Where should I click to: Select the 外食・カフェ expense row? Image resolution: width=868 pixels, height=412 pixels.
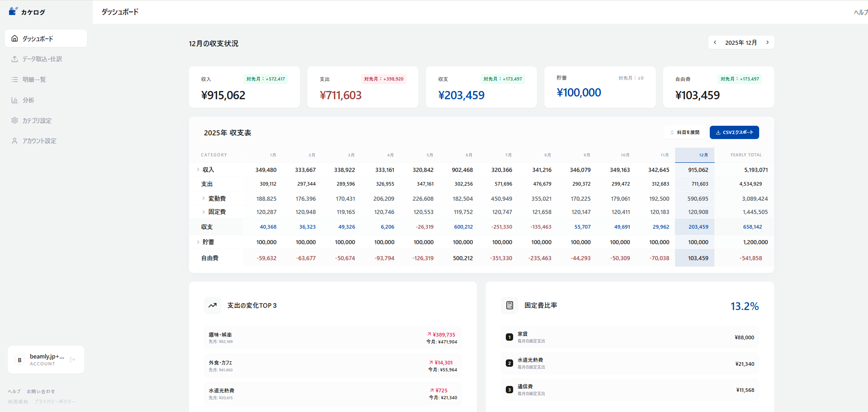point(333,366)
